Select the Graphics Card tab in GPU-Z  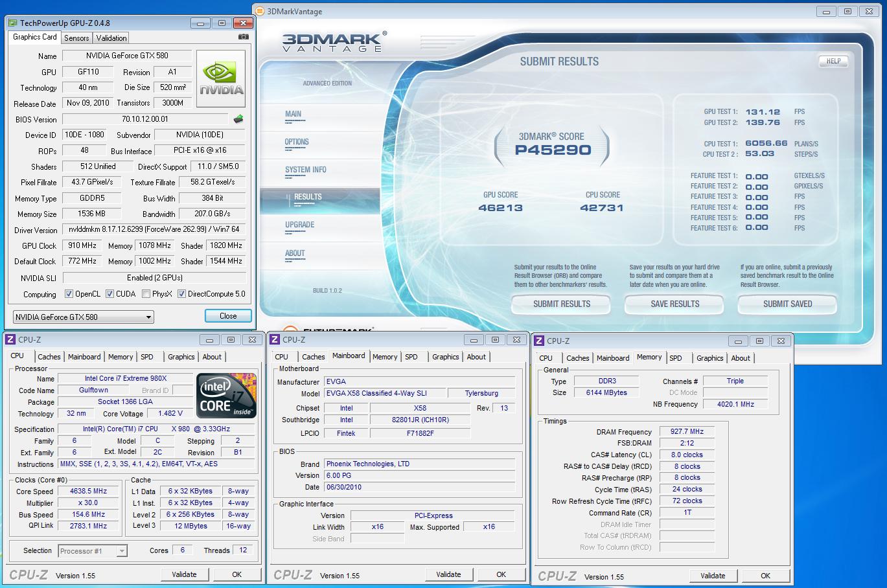pos(35,37)
